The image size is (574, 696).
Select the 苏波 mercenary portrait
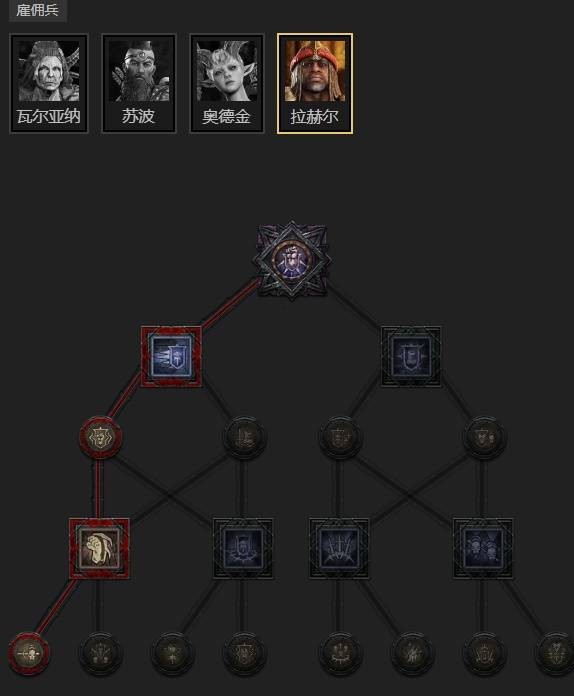point(139,83)
